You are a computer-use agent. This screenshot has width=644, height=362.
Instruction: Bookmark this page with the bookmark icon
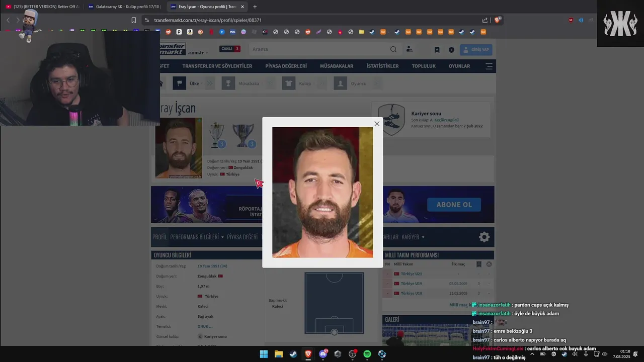coord(134,20)
